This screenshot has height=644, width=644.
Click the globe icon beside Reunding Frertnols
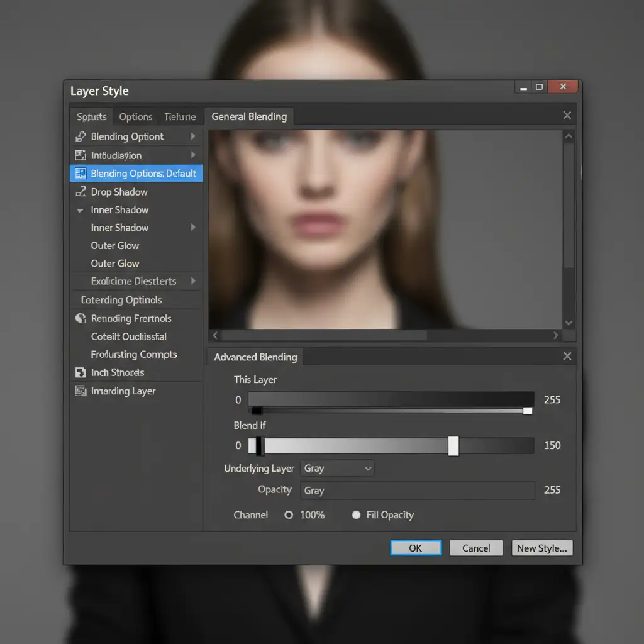[x=80, y=318]
